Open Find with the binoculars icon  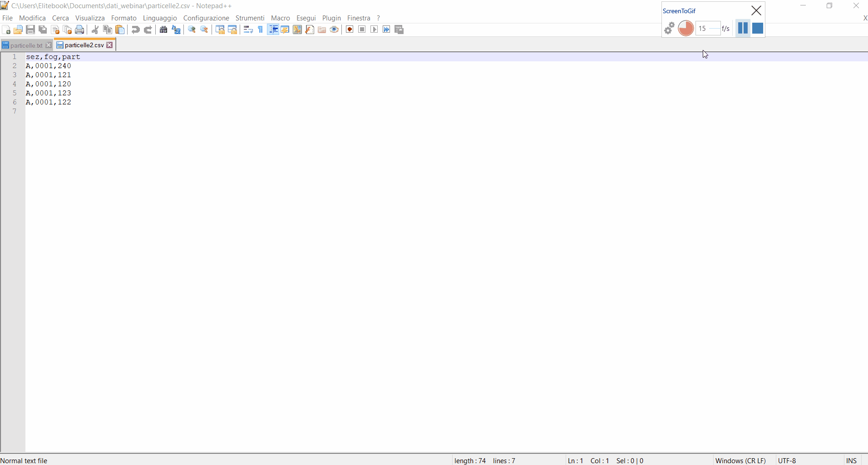click(x=163, y=30)
